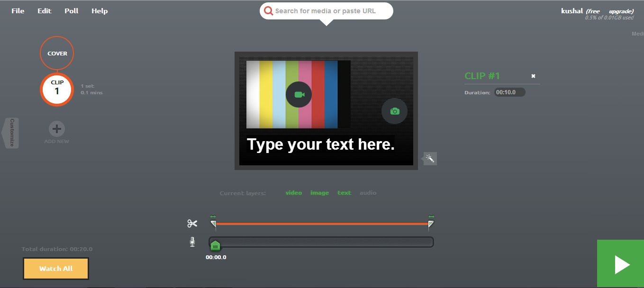Click the 00:00.0 time label
This screenshot has height=288, width=644.
click(x=216, y=257)
